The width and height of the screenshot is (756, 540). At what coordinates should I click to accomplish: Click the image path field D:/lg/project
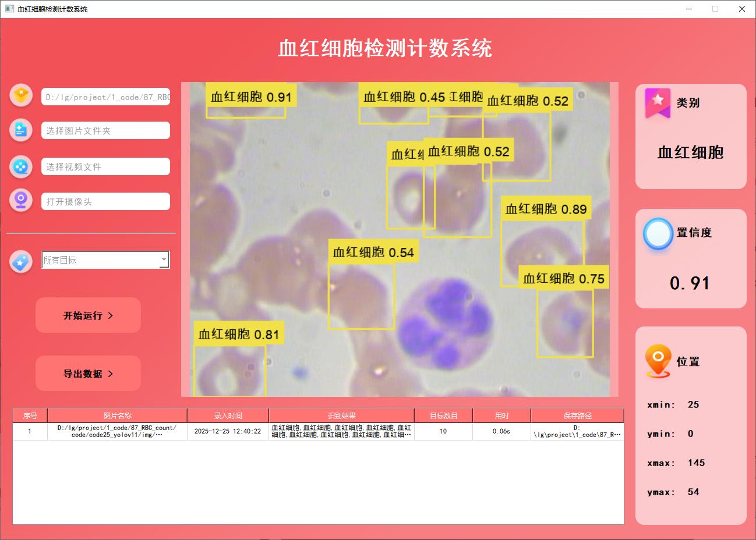(105, 97)
